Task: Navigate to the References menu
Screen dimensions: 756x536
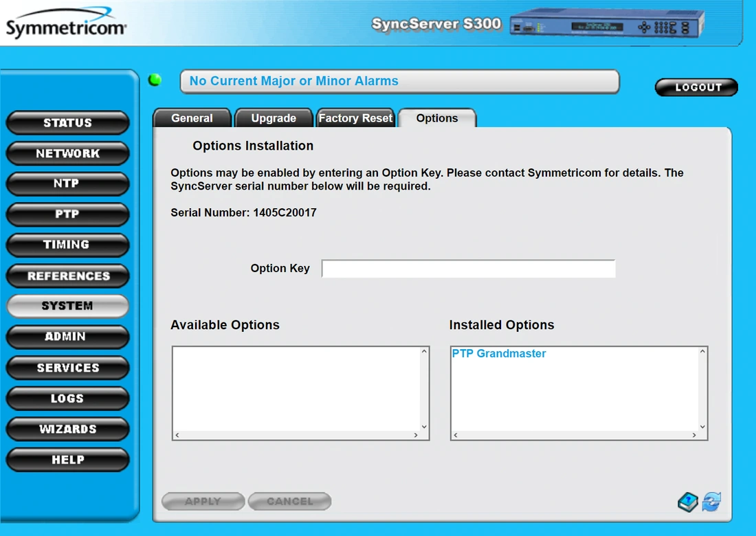Action: pyautogui.click(x=67, y=276)
